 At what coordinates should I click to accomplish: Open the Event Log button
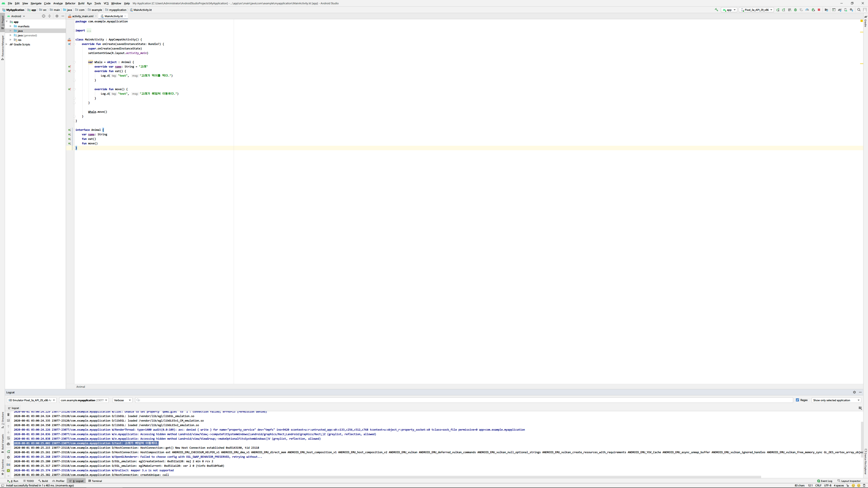(x=825, y=481)
